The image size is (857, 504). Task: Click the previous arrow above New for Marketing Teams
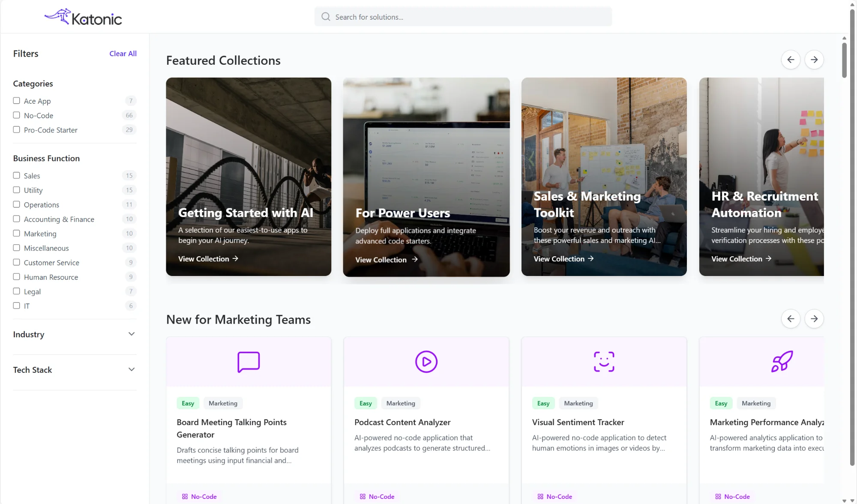791,318
